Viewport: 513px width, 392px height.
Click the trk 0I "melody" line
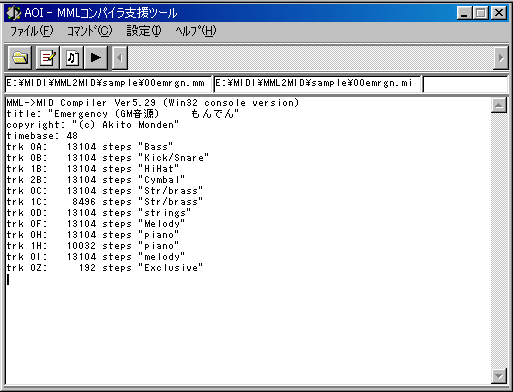coord(96,257)
